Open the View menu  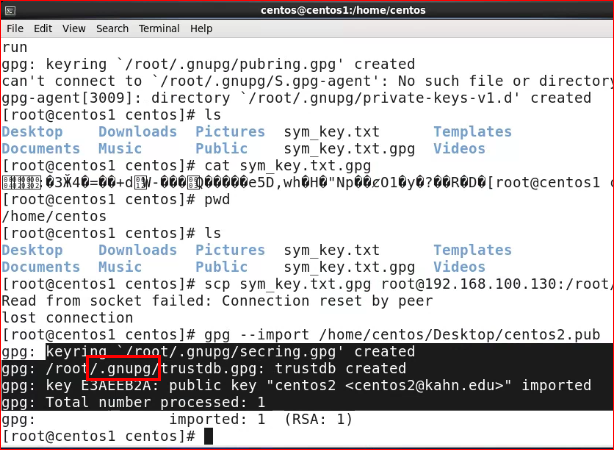pos(74,29)
